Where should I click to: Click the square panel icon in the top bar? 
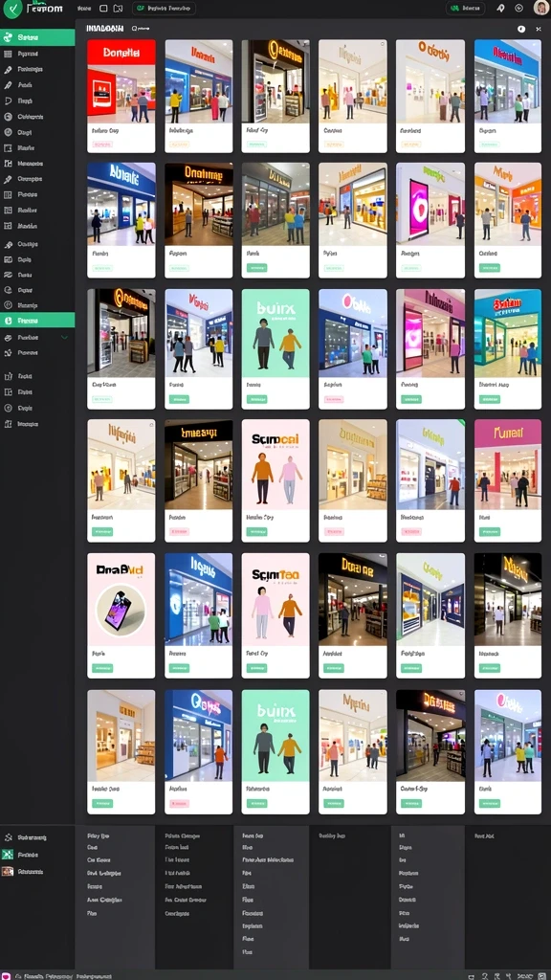pyautogui.click(x=103, y=9)
